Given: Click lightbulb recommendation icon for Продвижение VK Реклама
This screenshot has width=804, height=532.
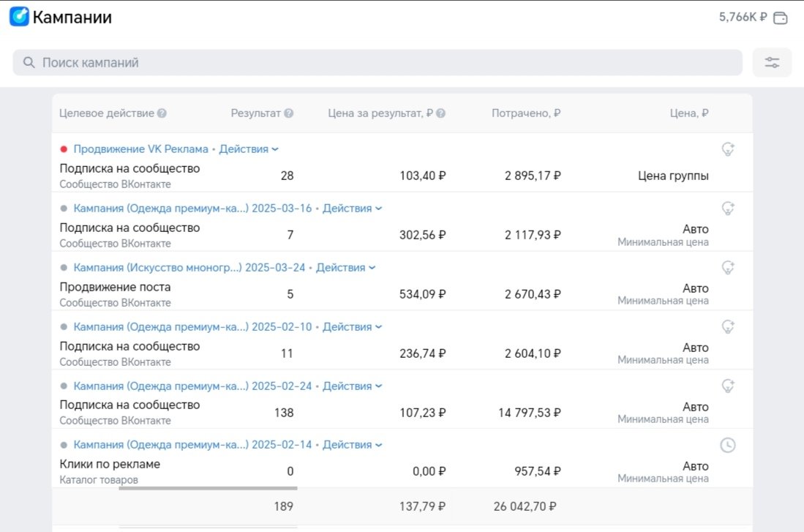Looking at the screenshot, I should (x=727, y=149).
